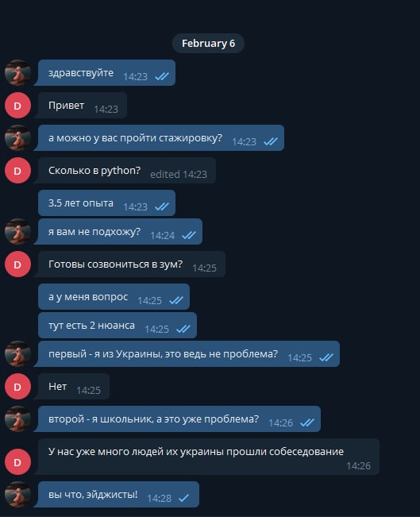Image resolution: width=420 pixels, height=517 pixels.
Task: Click double checkmark on the здравствуйте message
Action: 162,76
